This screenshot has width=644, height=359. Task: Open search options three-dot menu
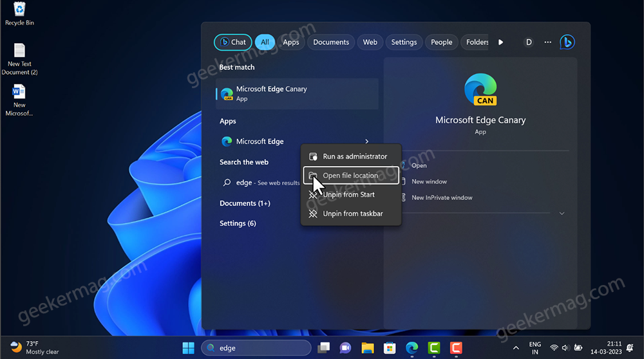pyautogui.click(x=548, y=42)
